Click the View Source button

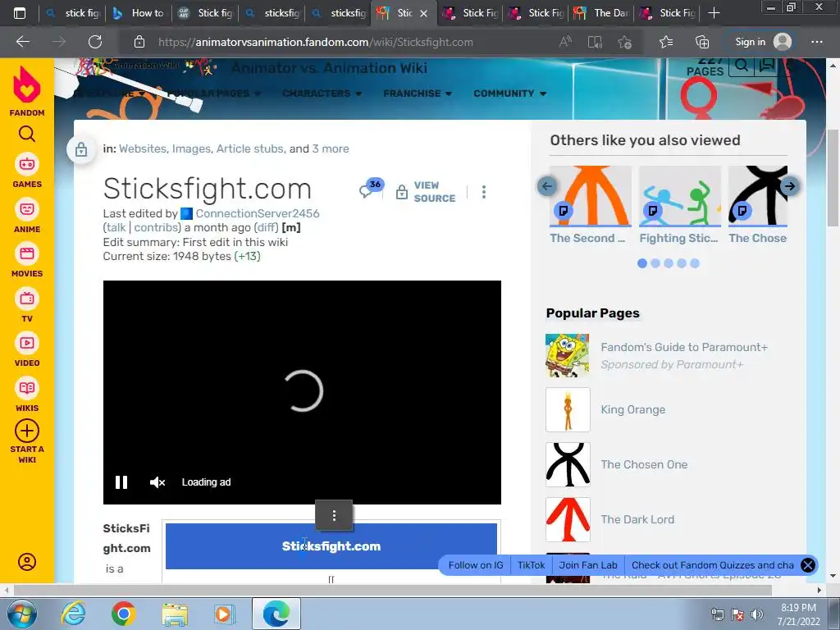pos(426,192)
